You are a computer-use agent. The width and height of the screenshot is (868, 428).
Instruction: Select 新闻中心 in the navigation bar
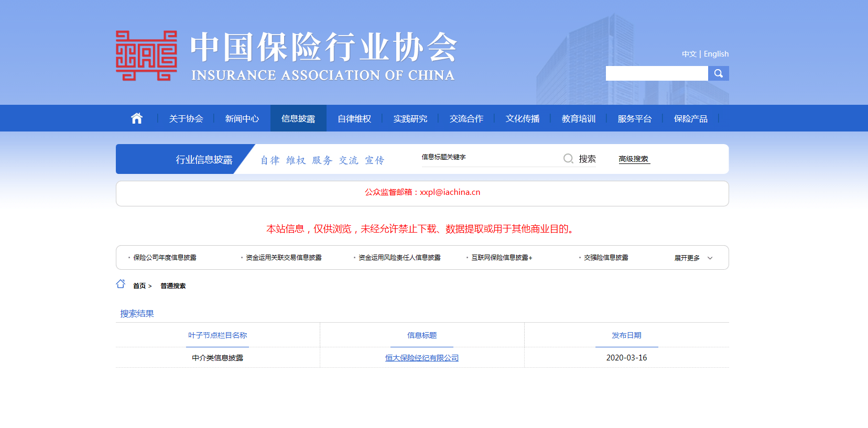tap(242, 118)
